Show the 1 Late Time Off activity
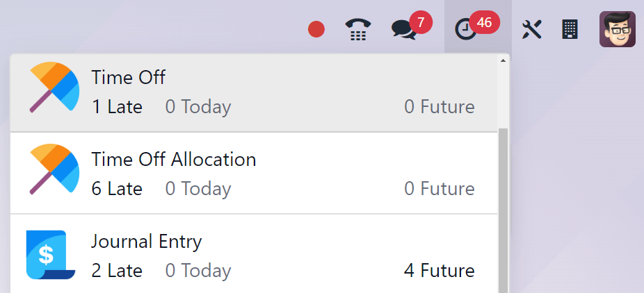Viewport: 644px width, 293px height. tap(117, 107)
